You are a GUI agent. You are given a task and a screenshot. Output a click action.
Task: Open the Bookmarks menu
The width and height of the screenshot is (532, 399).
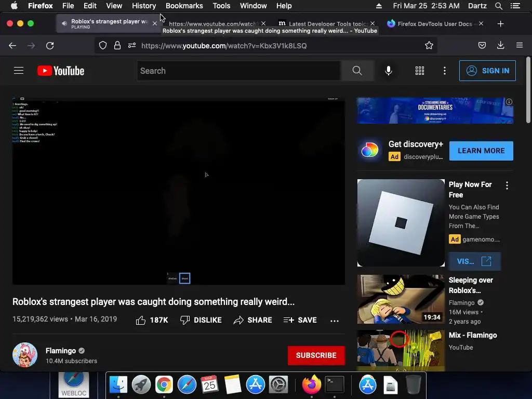click(x=184, y=6)
